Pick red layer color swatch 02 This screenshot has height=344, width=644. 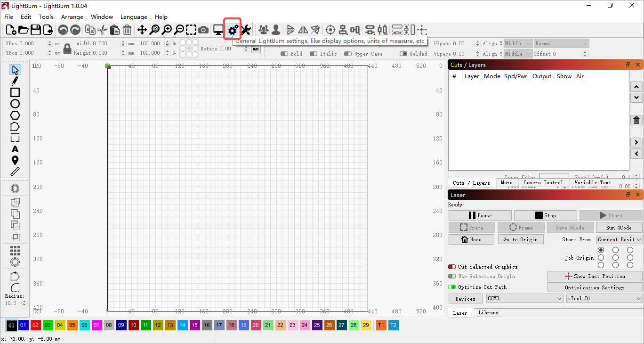pos(36,325)
